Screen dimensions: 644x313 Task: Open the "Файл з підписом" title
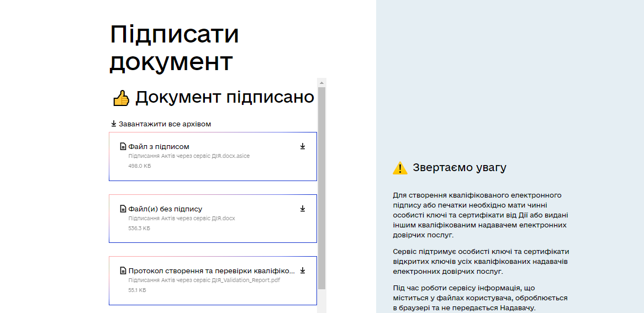coord(159,147)
